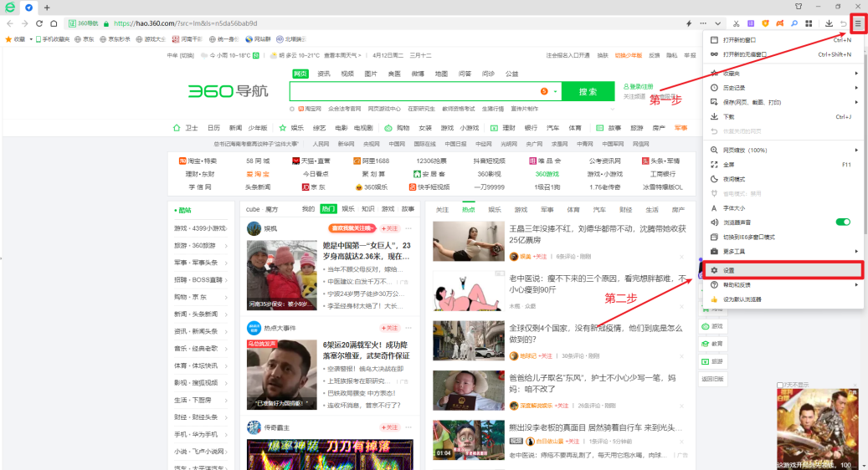The image size is (868, 470).
Task: Expand the 保存(网页、截图、打印) submenu
Action: 855,102
